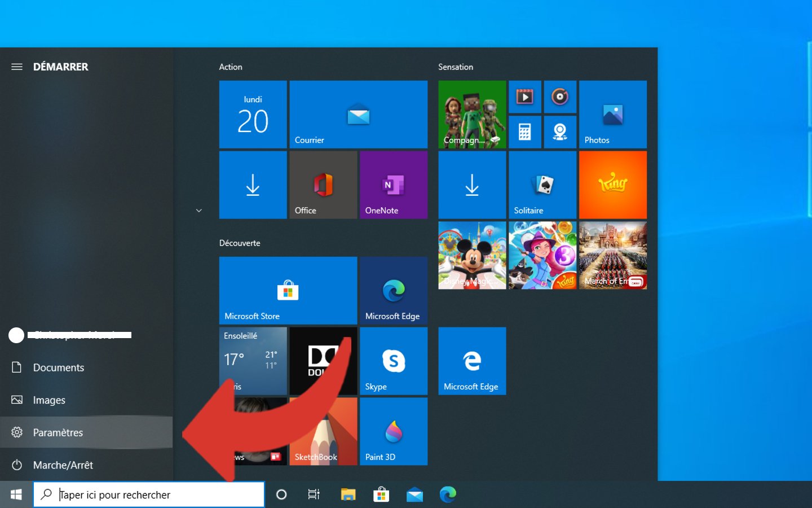Open the Disney Magic Kingdoms tile
Image resolution: width=812 pixels, height=508 pixels.
[x=472, y=255]
